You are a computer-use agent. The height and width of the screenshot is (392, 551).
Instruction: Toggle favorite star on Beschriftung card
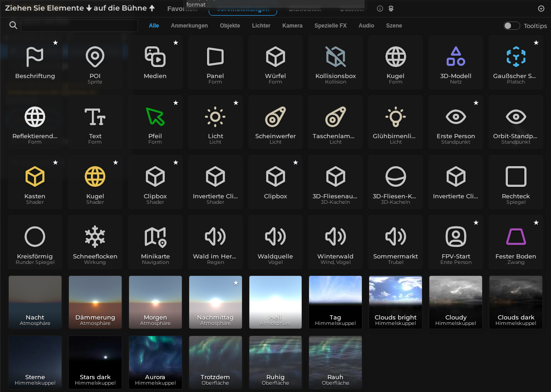click(55, 43)
